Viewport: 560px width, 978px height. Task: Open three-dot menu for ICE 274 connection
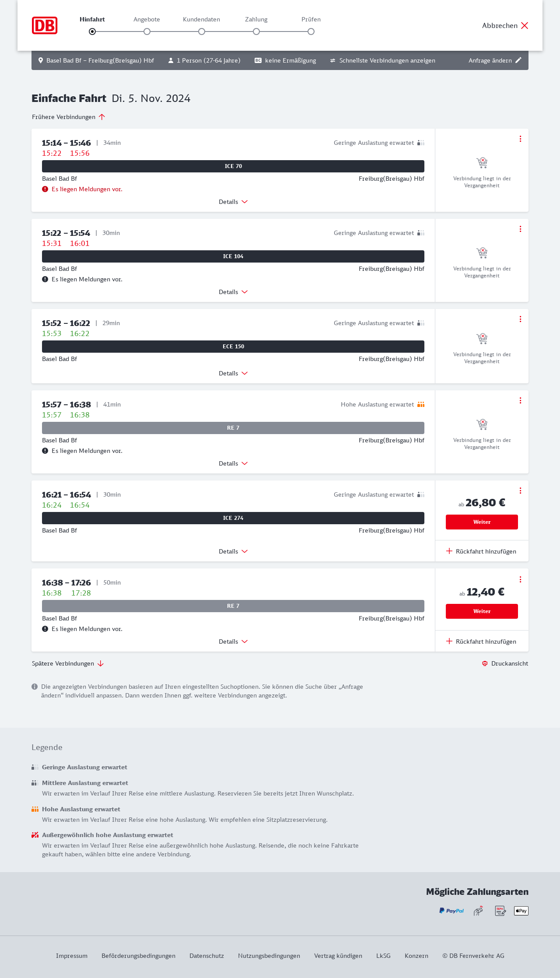(x=520, y=491)
